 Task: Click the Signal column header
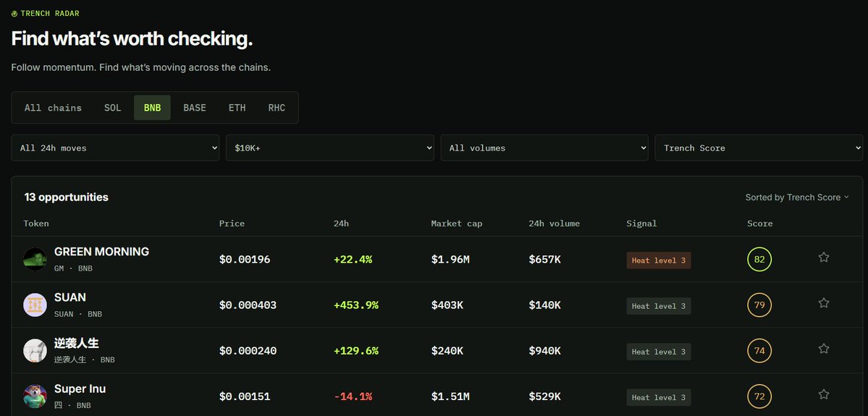tap(641, 224)
